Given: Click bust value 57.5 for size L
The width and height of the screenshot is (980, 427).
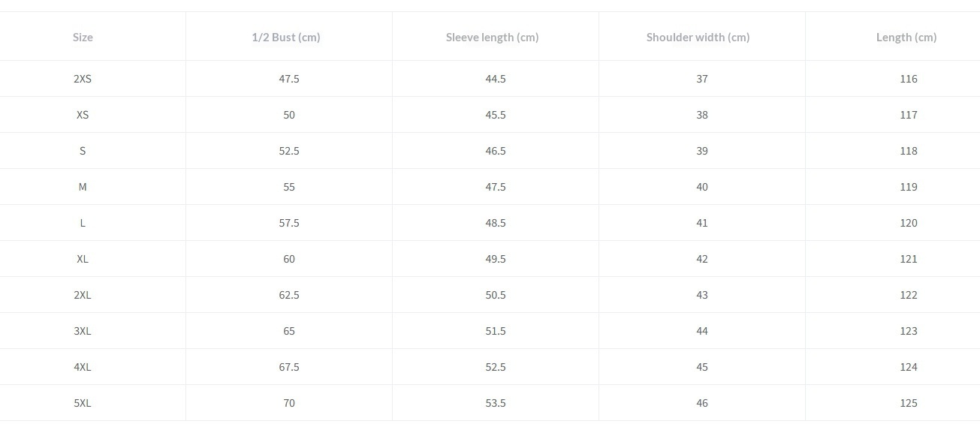Looking at the screenshot, I should pyautogui.click(x=289, y=223).
